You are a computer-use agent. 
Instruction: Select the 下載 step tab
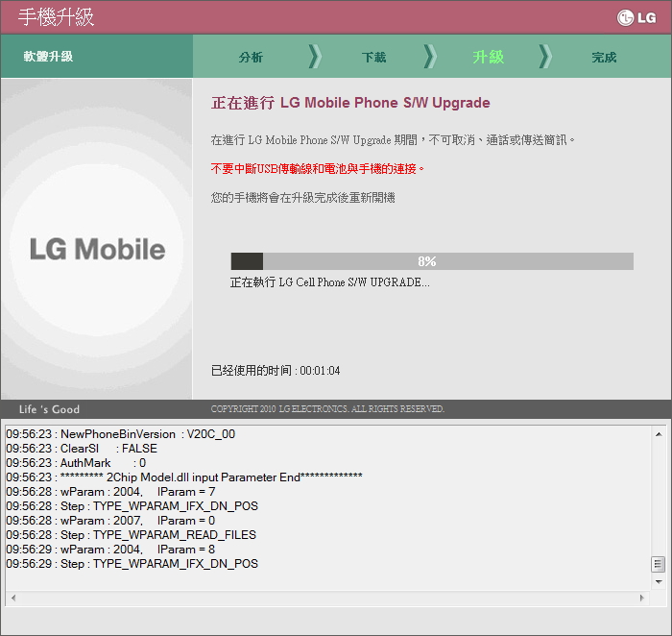(x=373, y=57)
